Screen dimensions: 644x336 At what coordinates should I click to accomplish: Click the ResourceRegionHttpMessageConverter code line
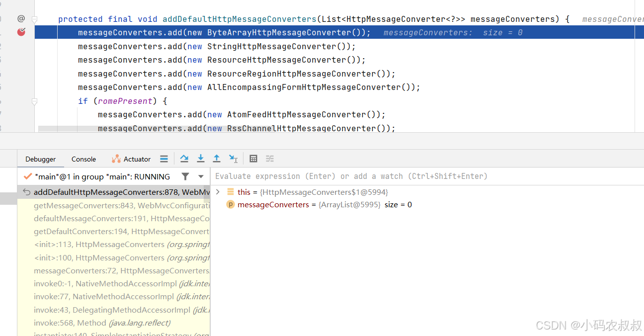(237, 74)
